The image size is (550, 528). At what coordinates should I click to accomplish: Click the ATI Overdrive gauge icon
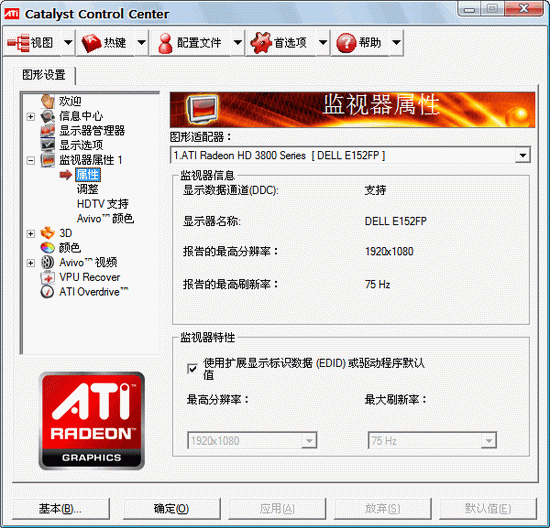point(47,292)
